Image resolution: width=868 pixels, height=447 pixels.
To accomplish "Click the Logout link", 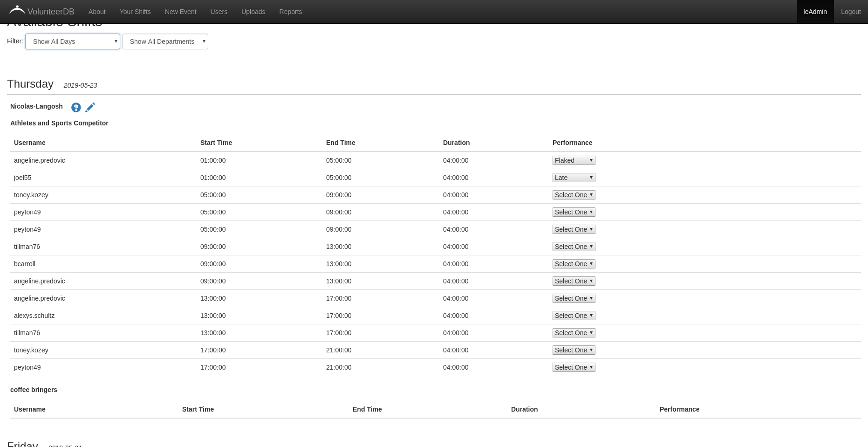I will coord(851,12).
